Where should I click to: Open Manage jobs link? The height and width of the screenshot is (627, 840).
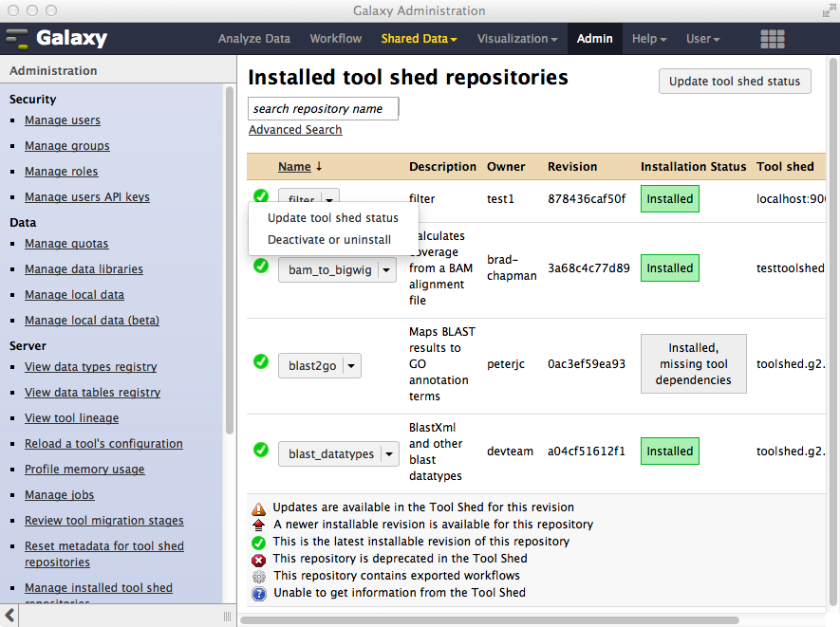(60, 495)
